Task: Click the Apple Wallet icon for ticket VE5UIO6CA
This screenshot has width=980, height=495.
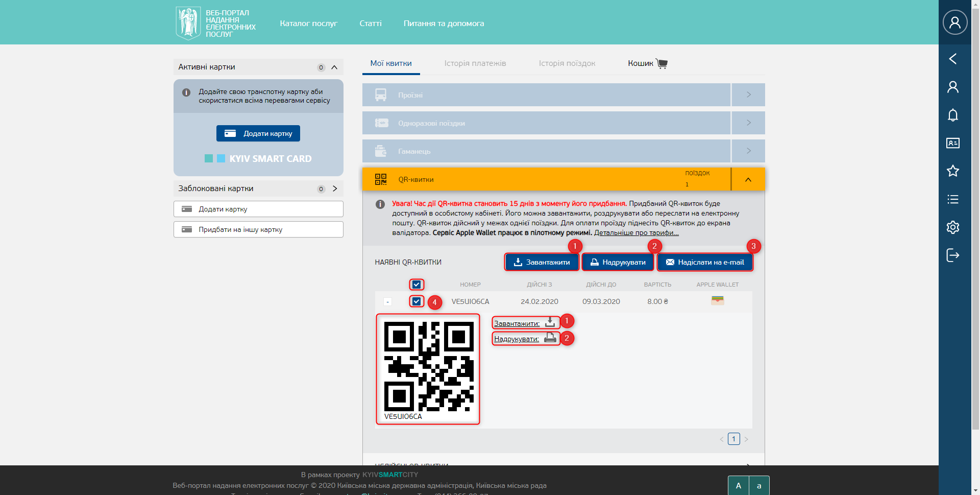Action: pyautogui.click(x=717, y=301)
